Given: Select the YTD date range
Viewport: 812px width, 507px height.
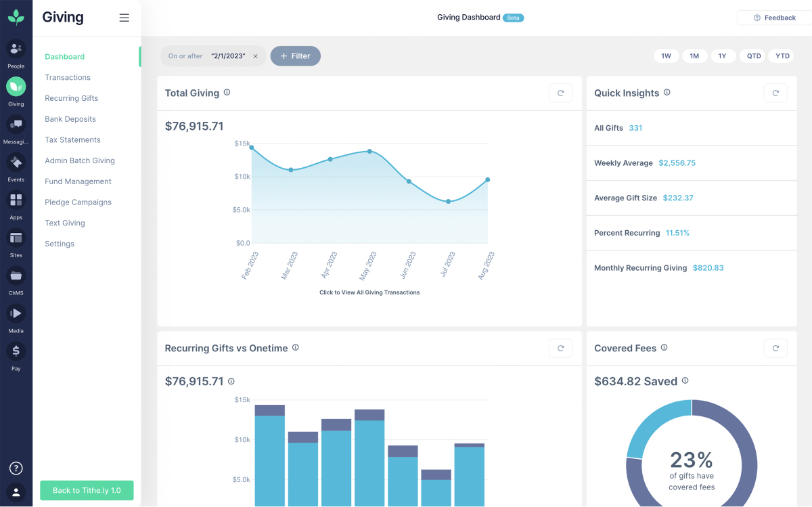Looking at the screenshot, I should click(781, 56).
